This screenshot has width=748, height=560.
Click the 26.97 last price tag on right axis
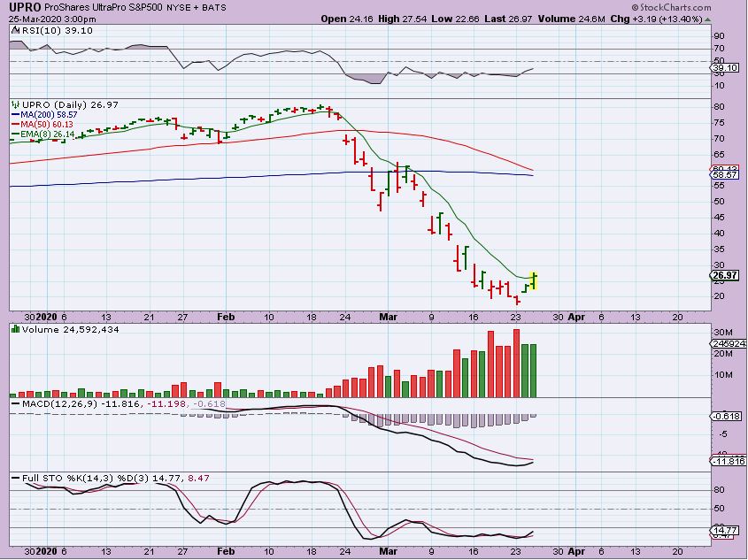click(x=725, y=275)
